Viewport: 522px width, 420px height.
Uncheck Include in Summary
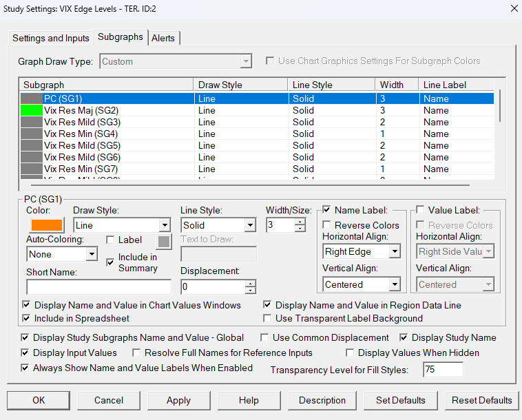pos(110,262)
